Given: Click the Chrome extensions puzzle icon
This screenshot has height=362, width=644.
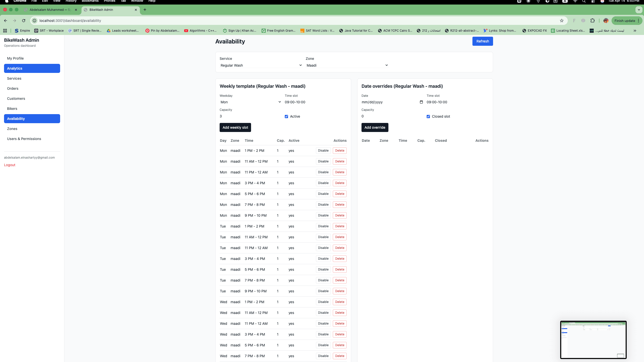Looking at the screenshot, I should tap(593, 21).
